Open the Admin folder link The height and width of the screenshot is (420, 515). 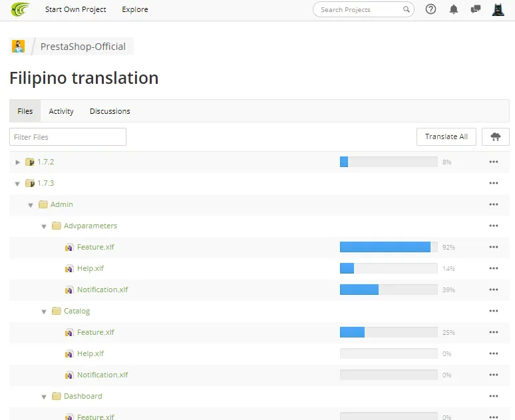(x=61, y=204)
